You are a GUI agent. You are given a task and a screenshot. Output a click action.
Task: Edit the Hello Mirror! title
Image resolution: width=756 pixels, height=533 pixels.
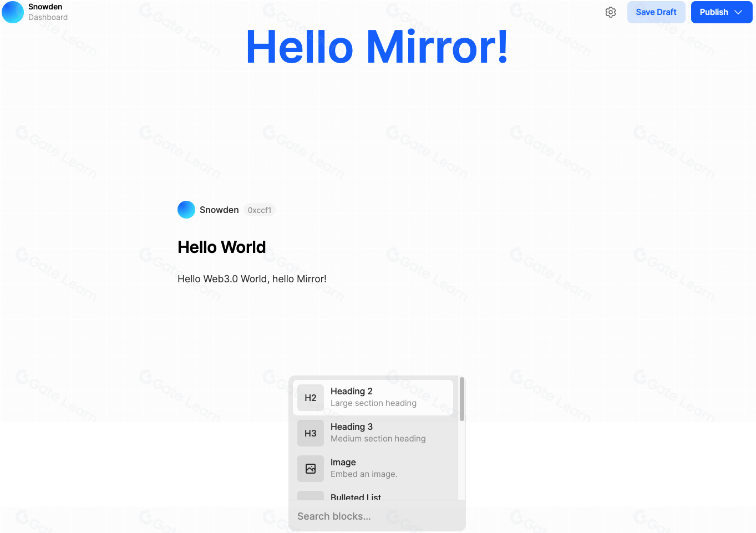click(377, 47)
